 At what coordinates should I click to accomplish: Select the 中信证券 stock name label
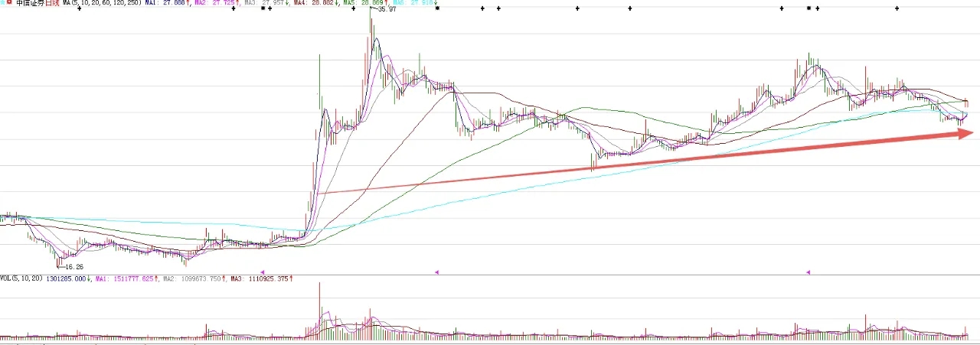pyautogui.click(x=30, y=3)
